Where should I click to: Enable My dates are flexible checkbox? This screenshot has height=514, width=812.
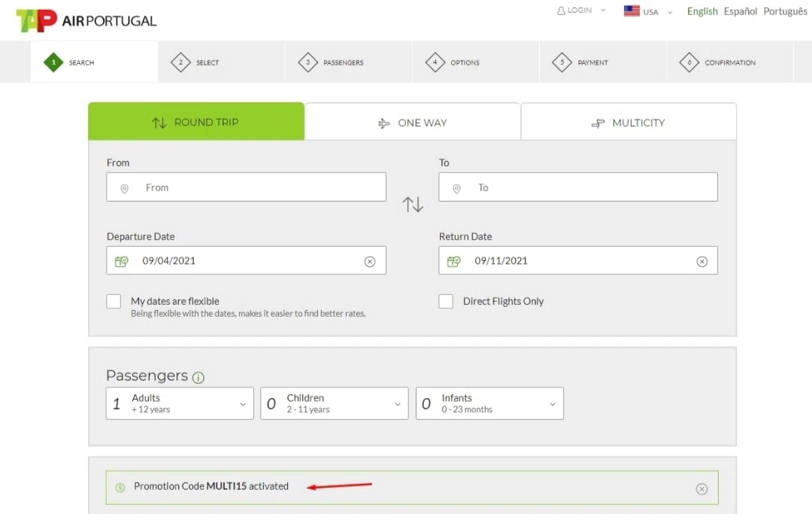point(114,301)
